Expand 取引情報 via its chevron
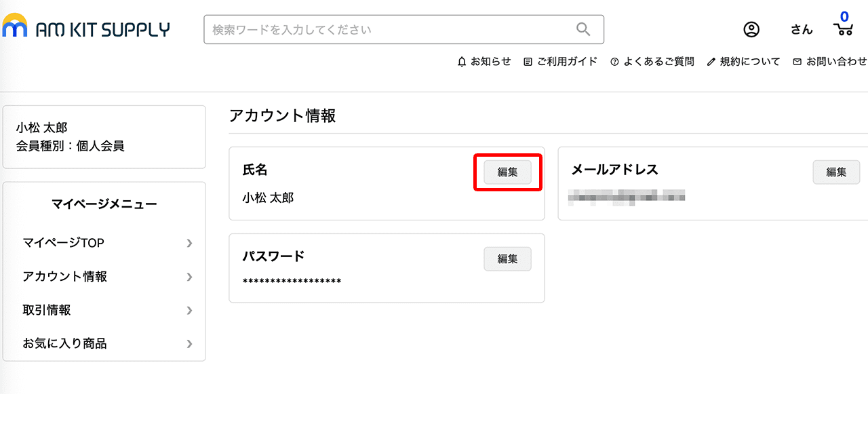Viewport: 868px width, 422px height. pyautogui.click(x=190, y=311)
